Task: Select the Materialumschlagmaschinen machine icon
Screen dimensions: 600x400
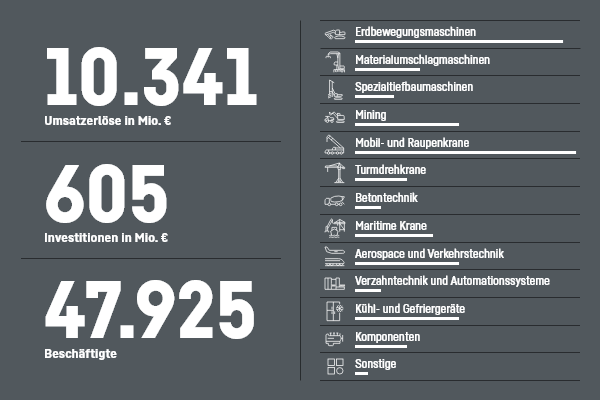Action: (x=334, y=63)
